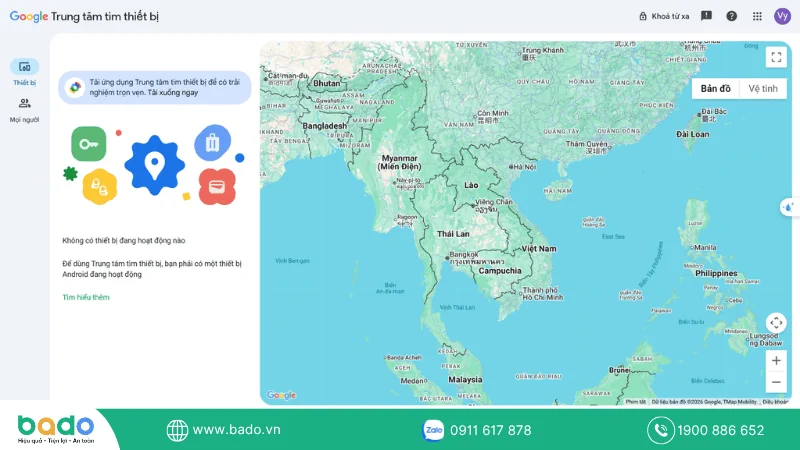Click the Google logo in header
This screenshot has height=450, width=800.
point(29,16)
